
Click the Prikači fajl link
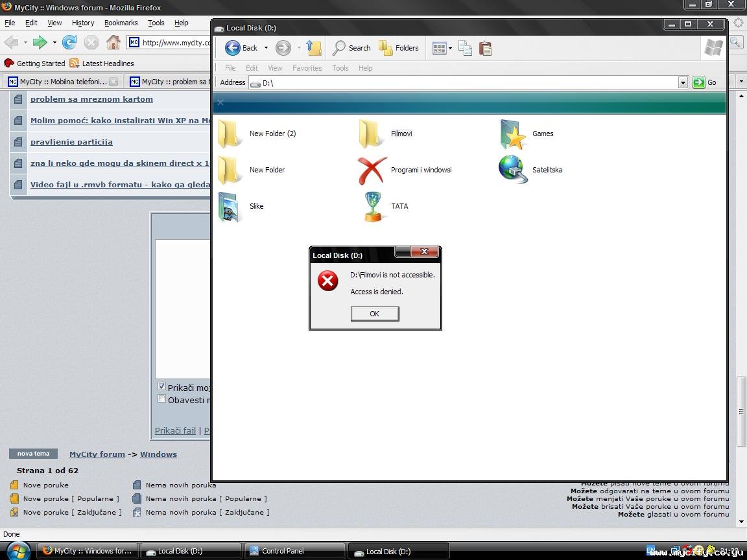coord(175,430)
